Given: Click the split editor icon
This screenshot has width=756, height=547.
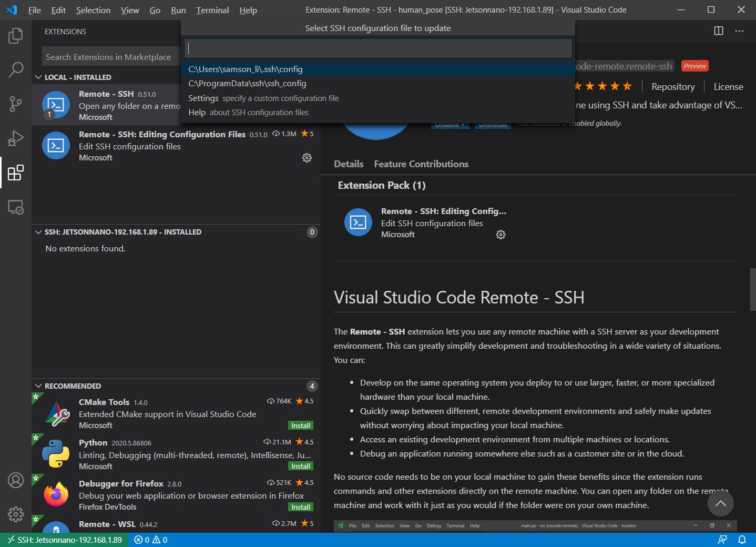Looking at the screenshot, I should pos(719,31).
